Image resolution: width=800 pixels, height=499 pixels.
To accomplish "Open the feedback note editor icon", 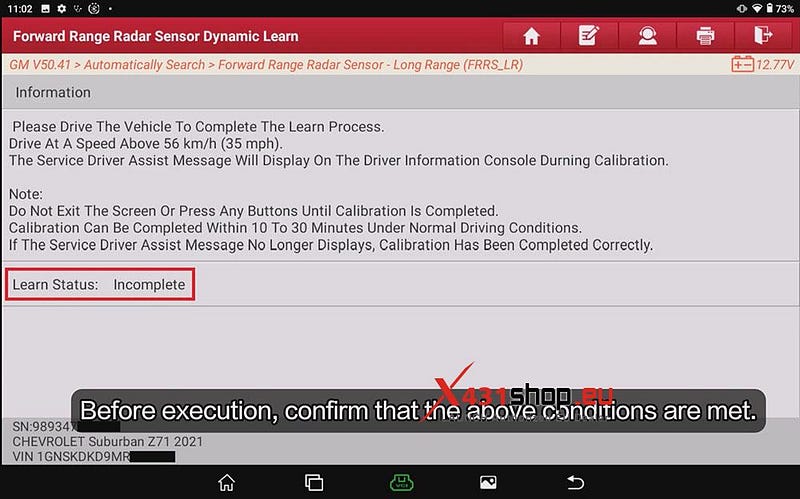I will click(589, 36).
